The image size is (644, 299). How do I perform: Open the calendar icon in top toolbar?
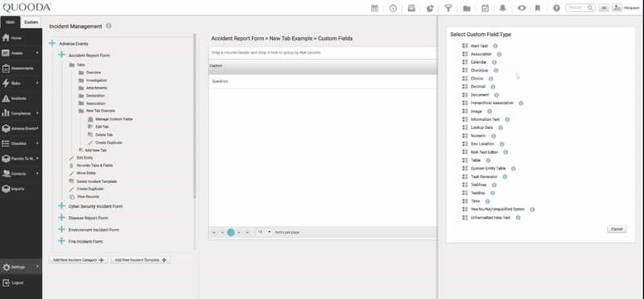pyautogui.click(x=374, y=8)
